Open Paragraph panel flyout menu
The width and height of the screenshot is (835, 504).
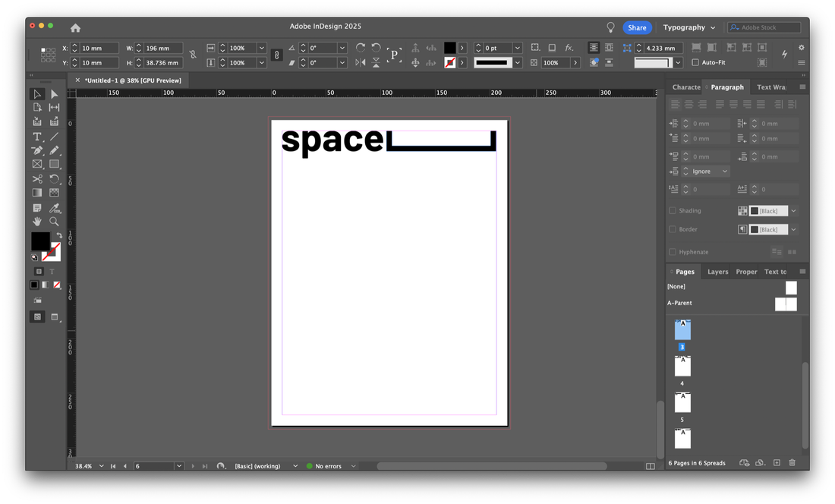point(802,87)
